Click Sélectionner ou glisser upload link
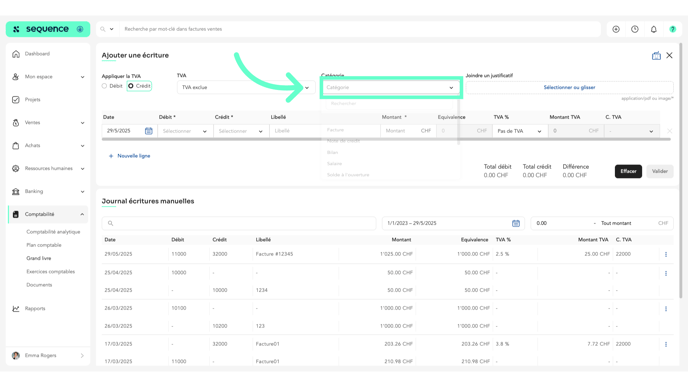The width and height of the screenshot is (688, 387). pos(569,87)
